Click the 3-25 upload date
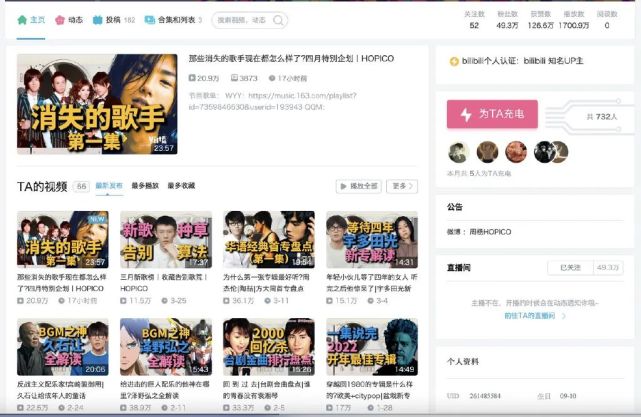This screenshot has width=641, height=417. (x=178, y=300)
